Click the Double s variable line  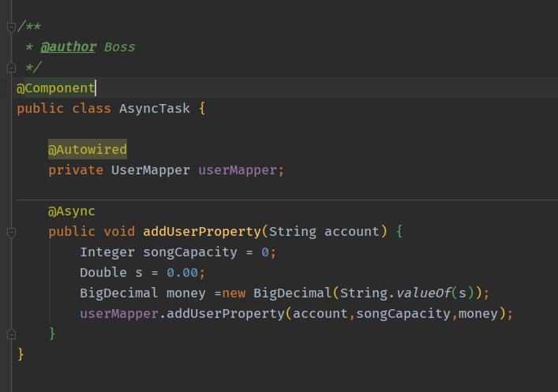[x=143, y=273]
